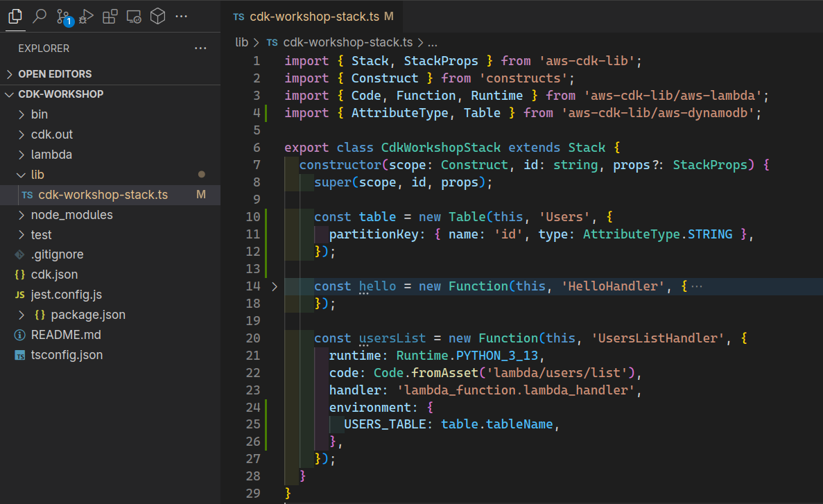Click the tsconfig.json file icon

point(20,356)
